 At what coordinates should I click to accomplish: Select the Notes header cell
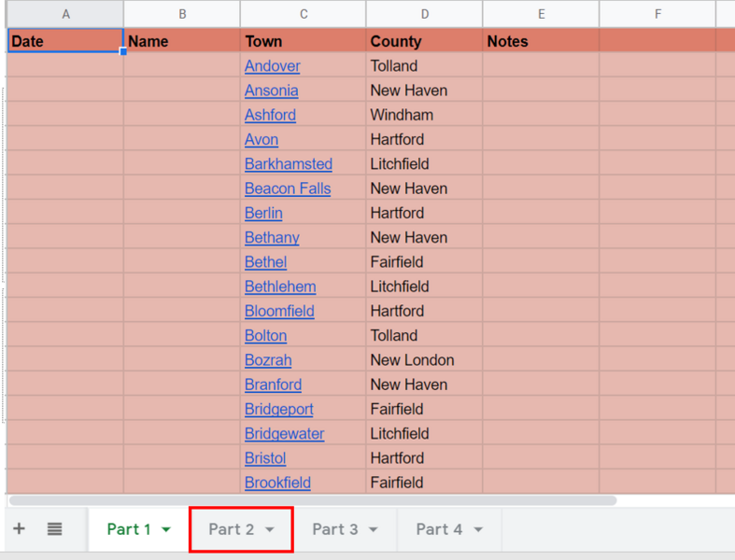point(541,41)
